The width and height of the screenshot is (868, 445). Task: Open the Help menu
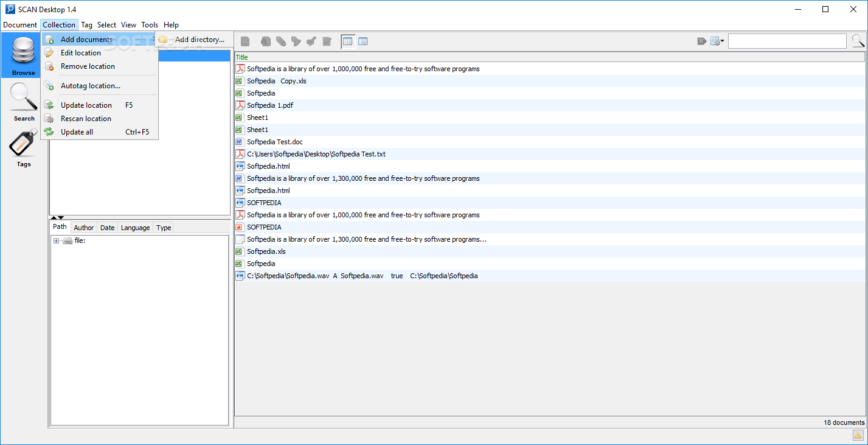[x=172, y=25]
